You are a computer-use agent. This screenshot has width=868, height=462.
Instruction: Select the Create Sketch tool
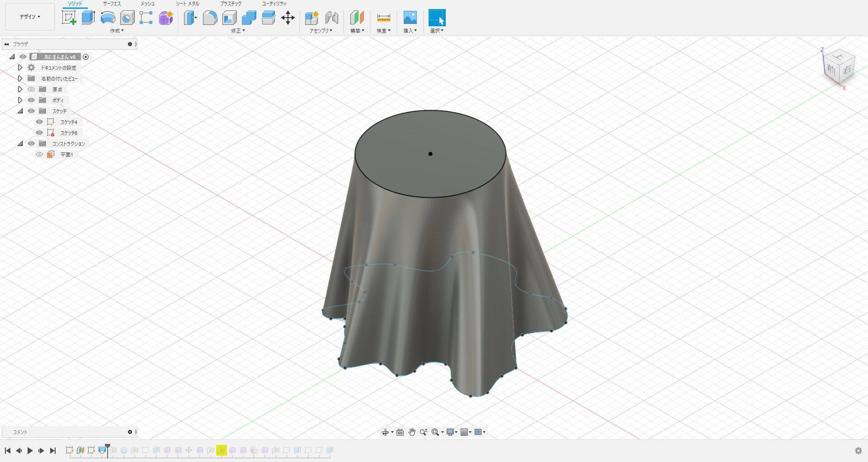(x=69, y=18)
